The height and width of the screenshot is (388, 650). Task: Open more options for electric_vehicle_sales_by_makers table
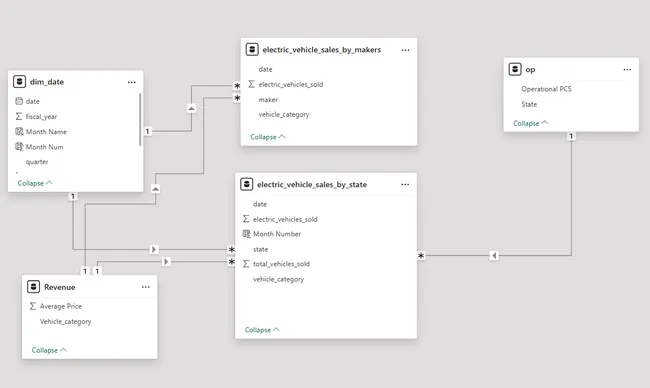coord(405,50)
